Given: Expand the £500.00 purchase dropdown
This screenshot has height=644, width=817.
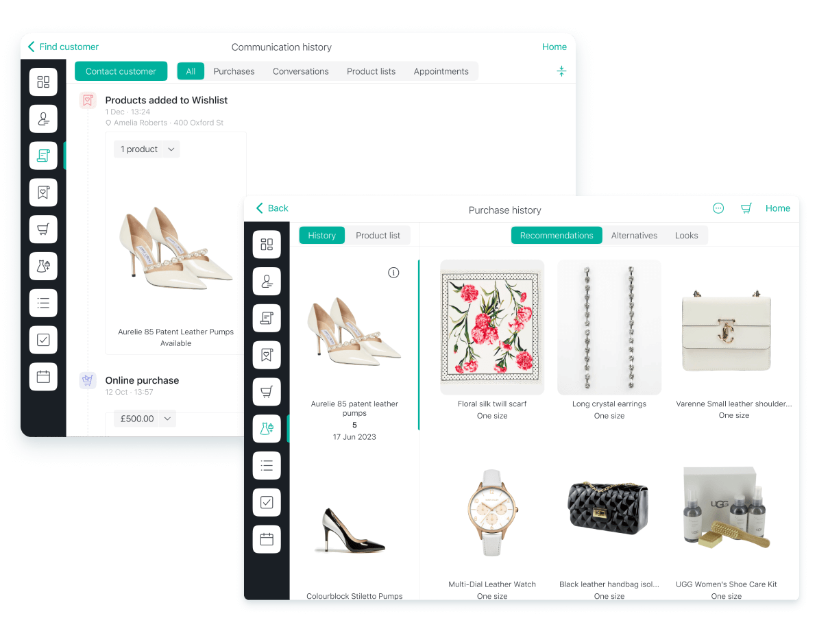Looking at the screenshot, I should [x=145, y=419].
